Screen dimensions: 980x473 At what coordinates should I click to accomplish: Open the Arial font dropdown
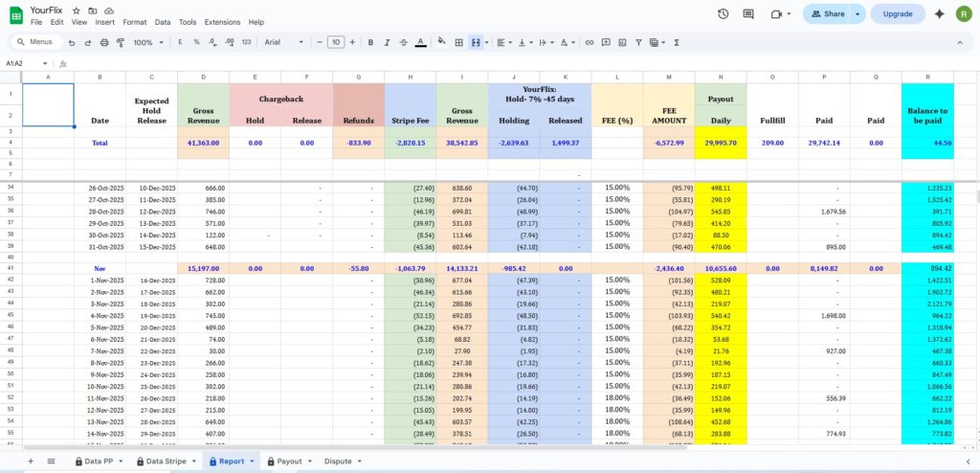click(x=284, y=42)
